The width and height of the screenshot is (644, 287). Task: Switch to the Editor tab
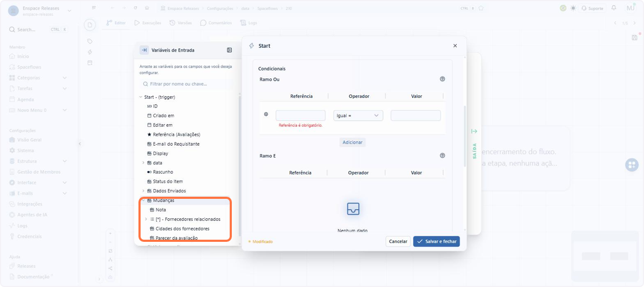[116, 23]
